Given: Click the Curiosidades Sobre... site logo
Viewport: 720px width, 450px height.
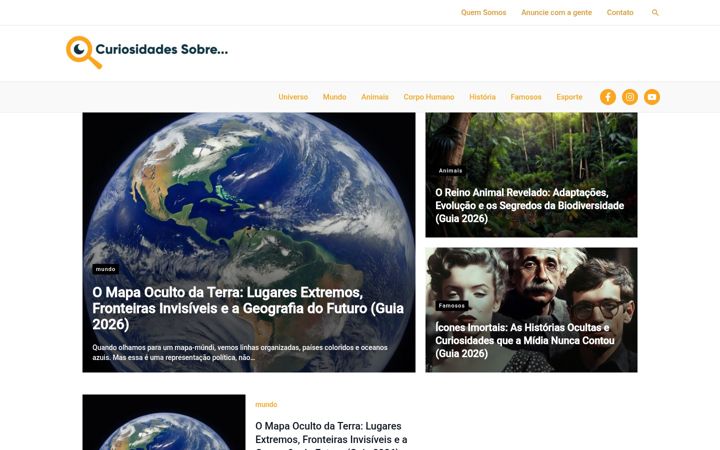Looking at the screenshot, I should coord(147,52).
